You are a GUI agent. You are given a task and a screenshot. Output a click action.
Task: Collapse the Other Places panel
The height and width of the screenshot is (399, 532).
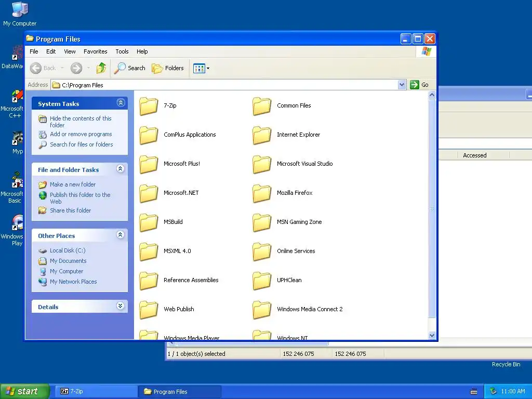click(x=121, y=235)
